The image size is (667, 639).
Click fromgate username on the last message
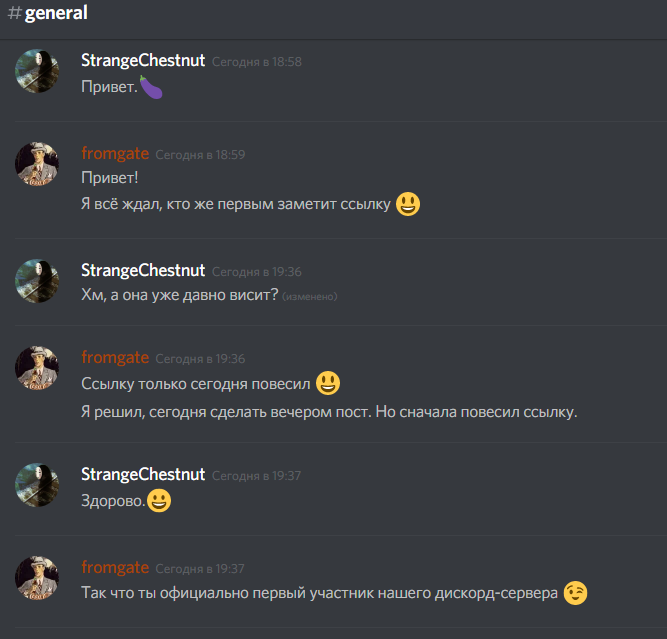click(115, 568)
